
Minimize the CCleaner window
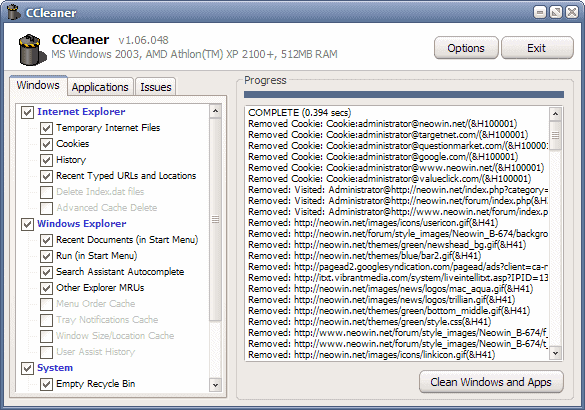(x=539, y=12)
